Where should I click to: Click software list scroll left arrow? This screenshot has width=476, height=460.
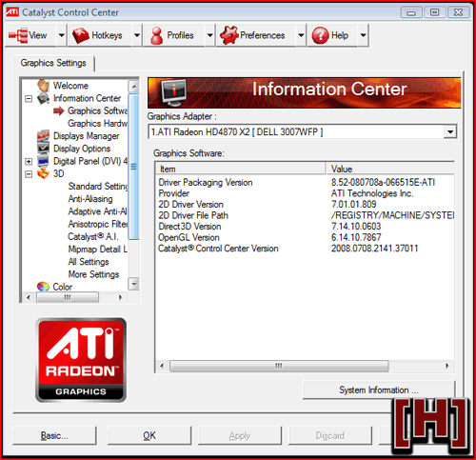coord(162,366)
